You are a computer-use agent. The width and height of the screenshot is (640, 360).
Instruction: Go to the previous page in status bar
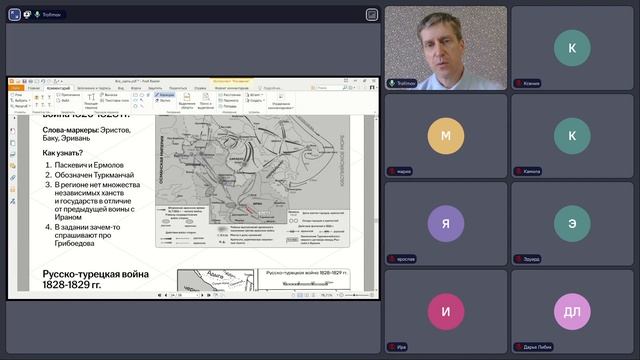click(x=166, y=295)
